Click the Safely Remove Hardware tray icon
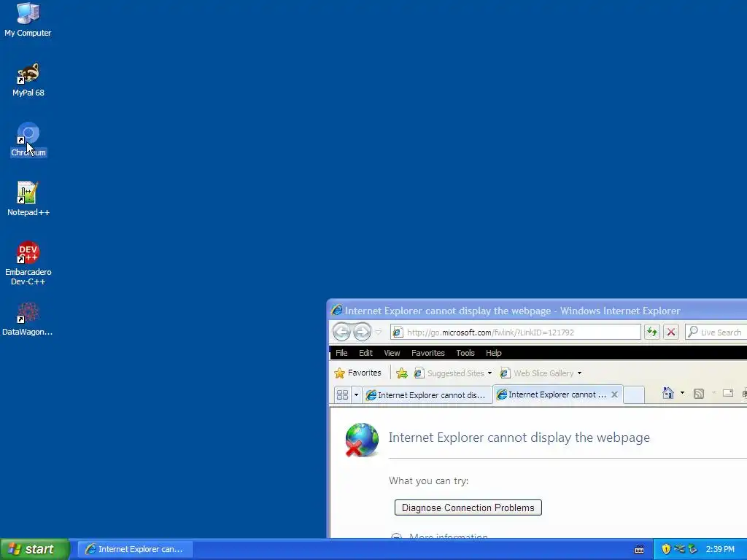The width and height of the screenshot is (747, 560). point(692,549)
